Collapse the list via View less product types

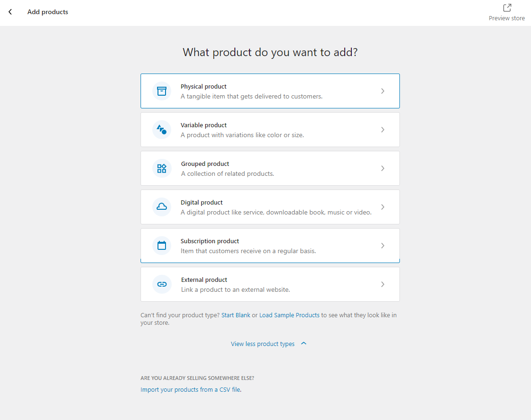[x=263, y=344]
